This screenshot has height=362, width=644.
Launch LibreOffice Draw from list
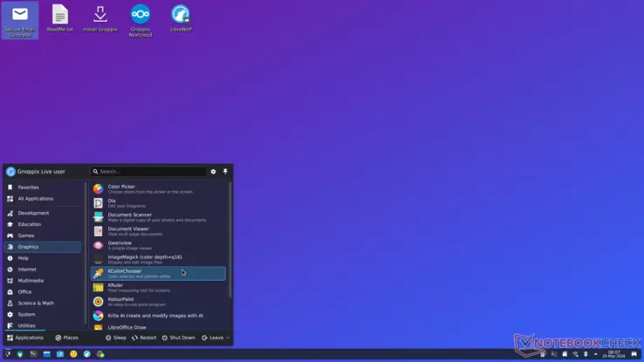[158, 327]
